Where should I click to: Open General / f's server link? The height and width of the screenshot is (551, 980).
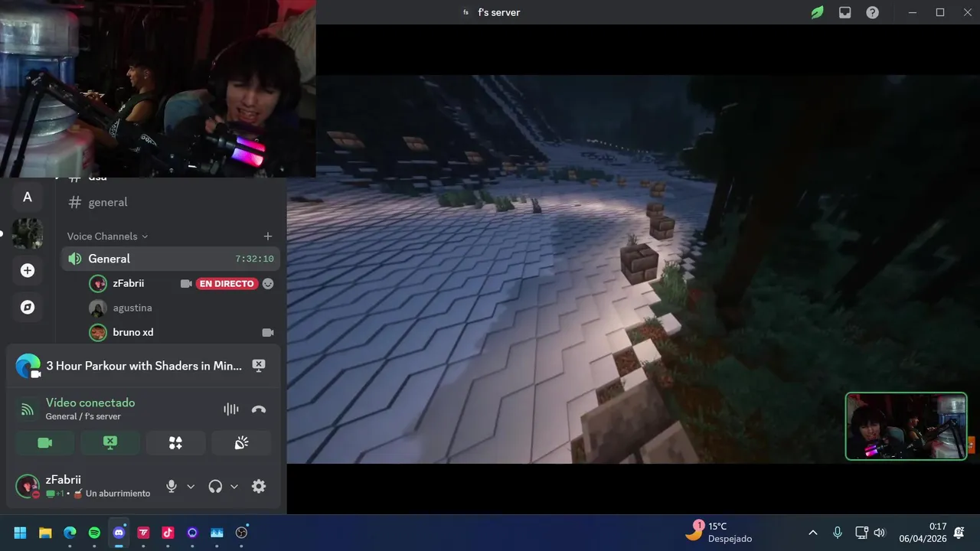83,416
